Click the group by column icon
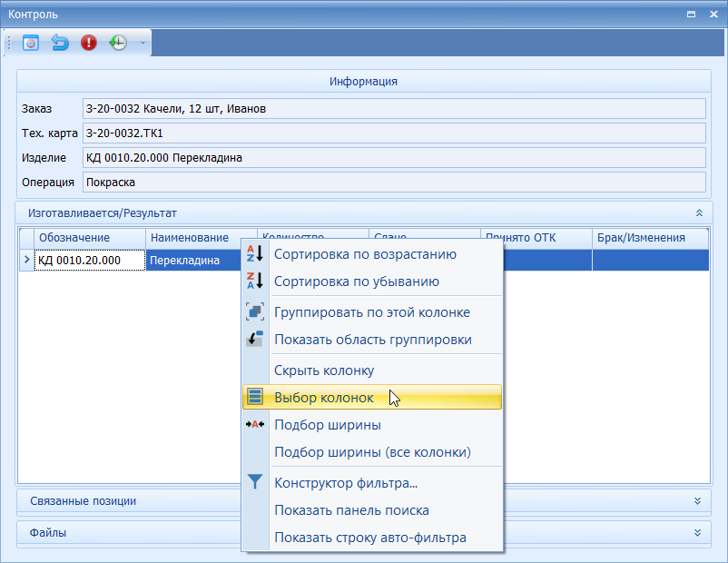This screenshot has height=563, width=728. [x=255, y=312]
